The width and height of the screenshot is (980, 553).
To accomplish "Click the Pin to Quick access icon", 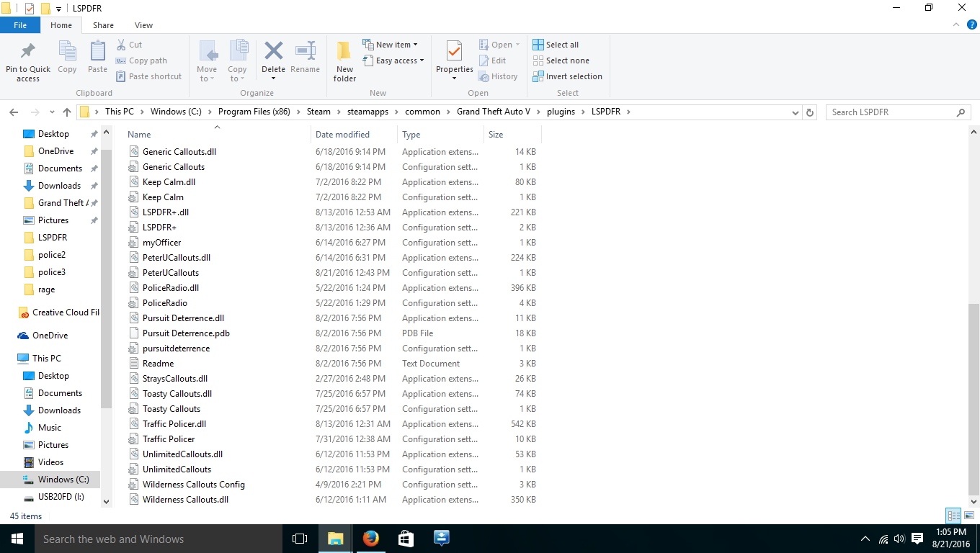I will pos(28,51).
